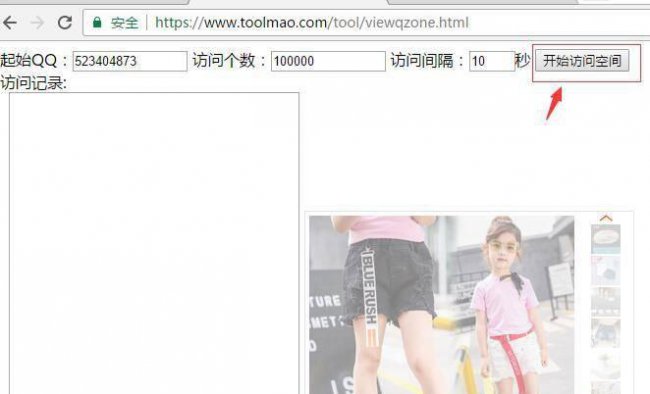This screenshot has height=394, width=650.
Task: Click the 安全 secure label
Action: [x=124, y=23]
